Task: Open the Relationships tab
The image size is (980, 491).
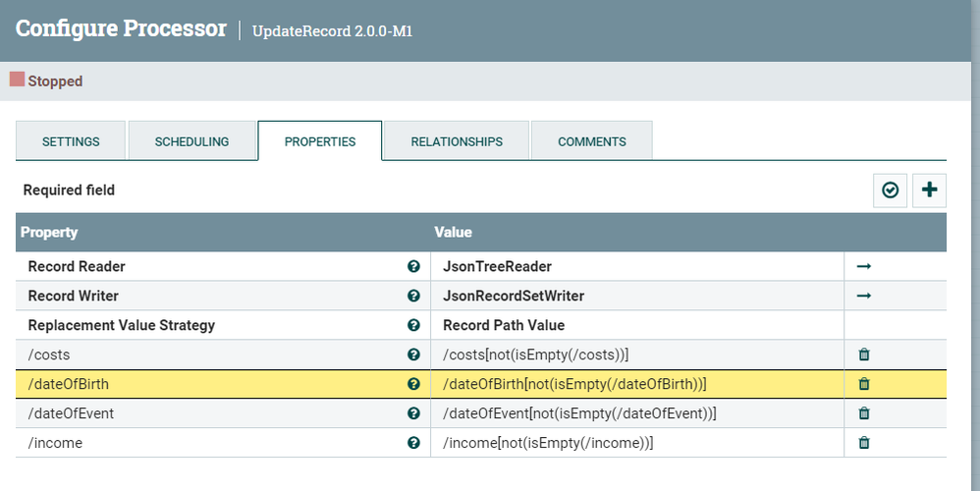Action: tap(457, 141)
